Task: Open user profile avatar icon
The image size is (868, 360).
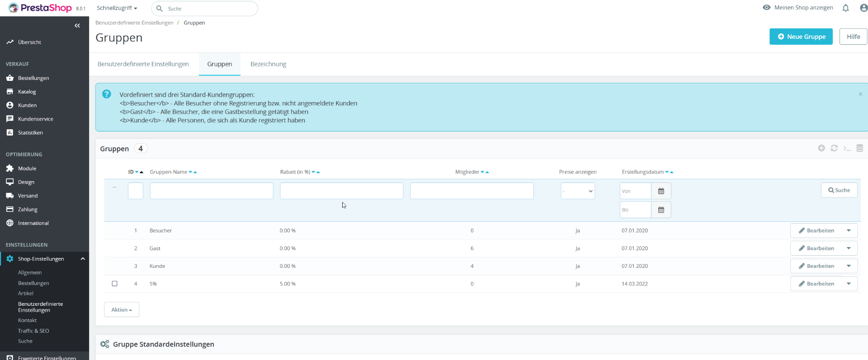Action: (863, 8)
